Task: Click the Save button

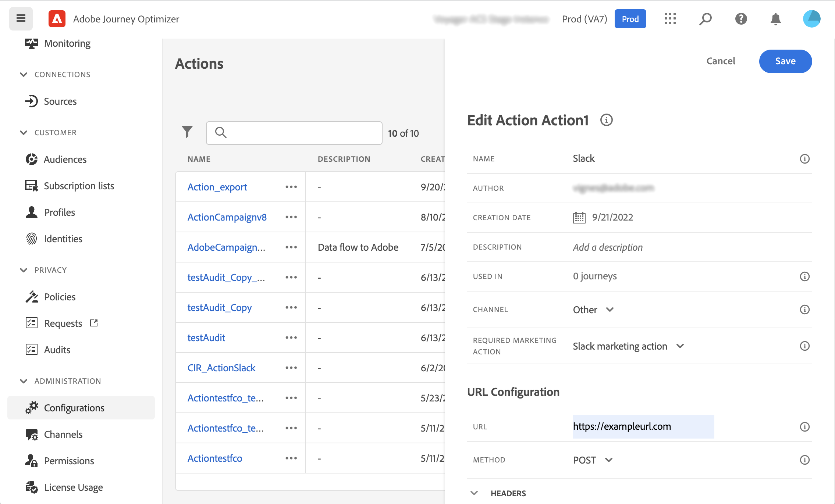Action: 785,61
